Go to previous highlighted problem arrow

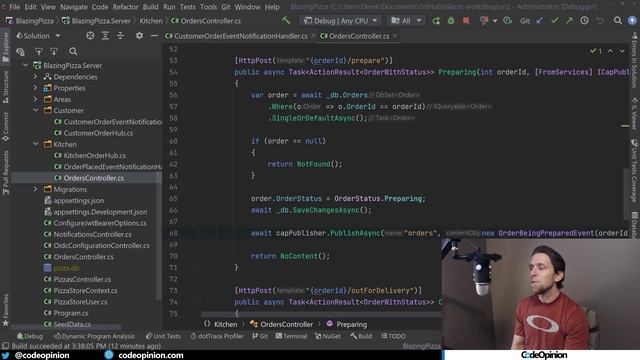click(x=610, y=51)
